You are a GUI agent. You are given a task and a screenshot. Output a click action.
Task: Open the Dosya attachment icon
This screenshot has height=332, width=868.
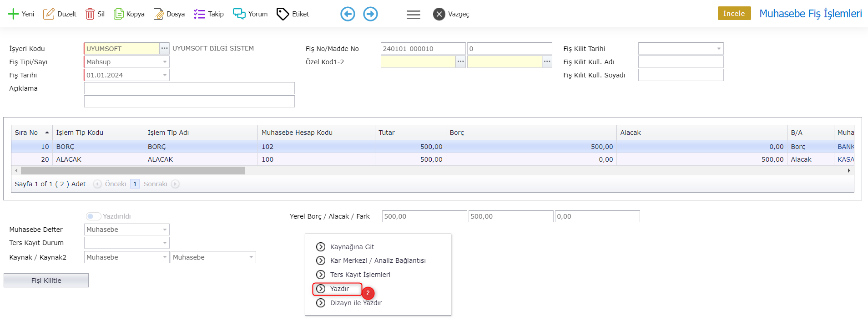[x=158, y=14]
